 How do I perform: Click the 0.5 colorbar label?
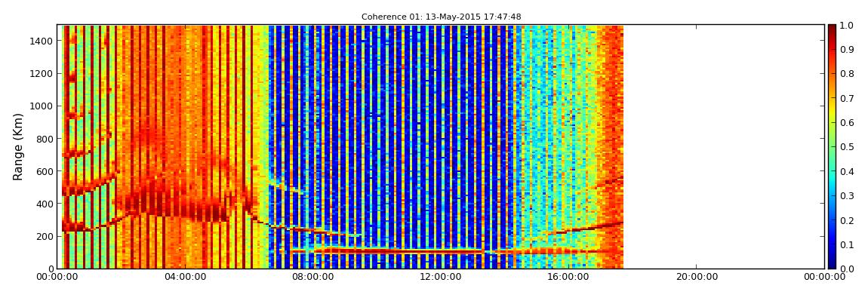pyautogui.click(x=848, y=146)
